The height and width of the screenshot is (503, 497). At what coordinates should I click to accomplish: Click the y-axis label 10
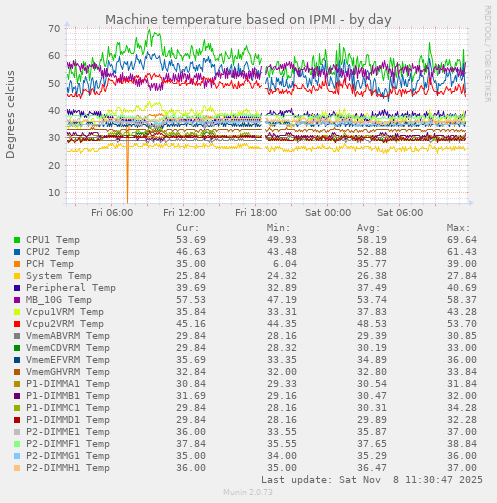point(54,193)
